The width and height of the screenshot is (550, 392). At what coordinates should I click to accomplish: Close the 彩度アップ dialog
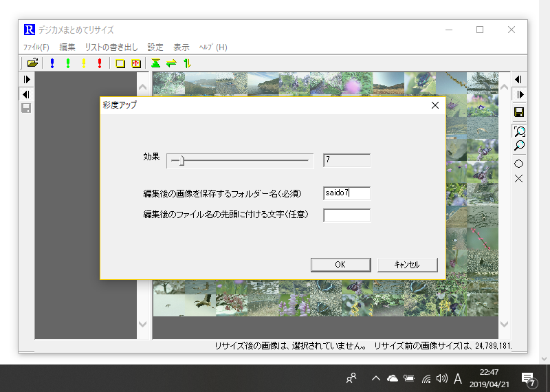pyautogui.click(x=435, y=105)
